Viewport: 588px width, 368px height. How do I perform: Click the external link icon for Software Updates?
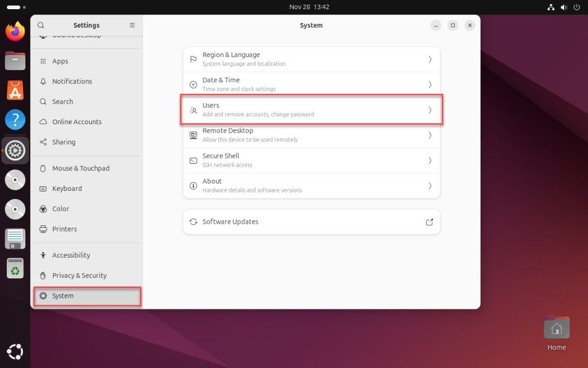[430, 222]
